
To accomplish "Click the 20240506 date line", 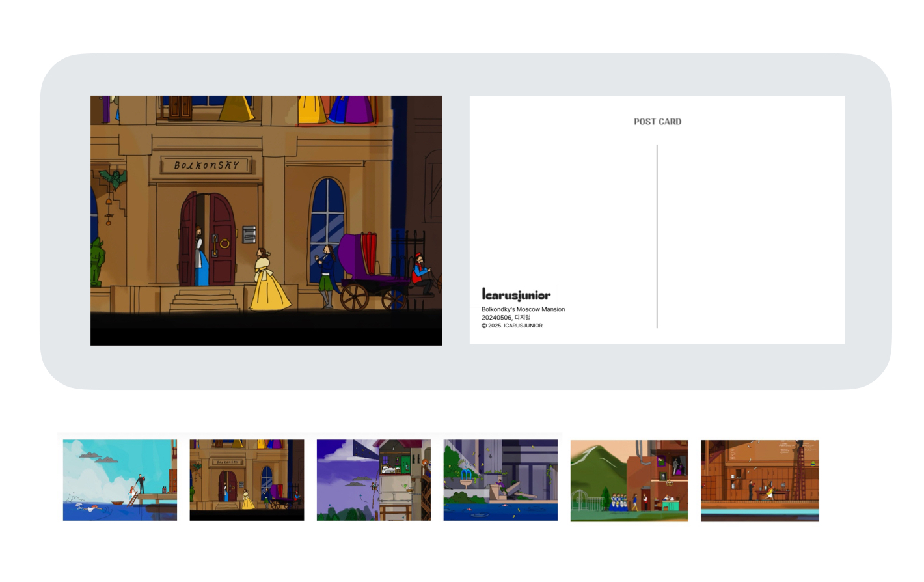I will click(506, 318).
